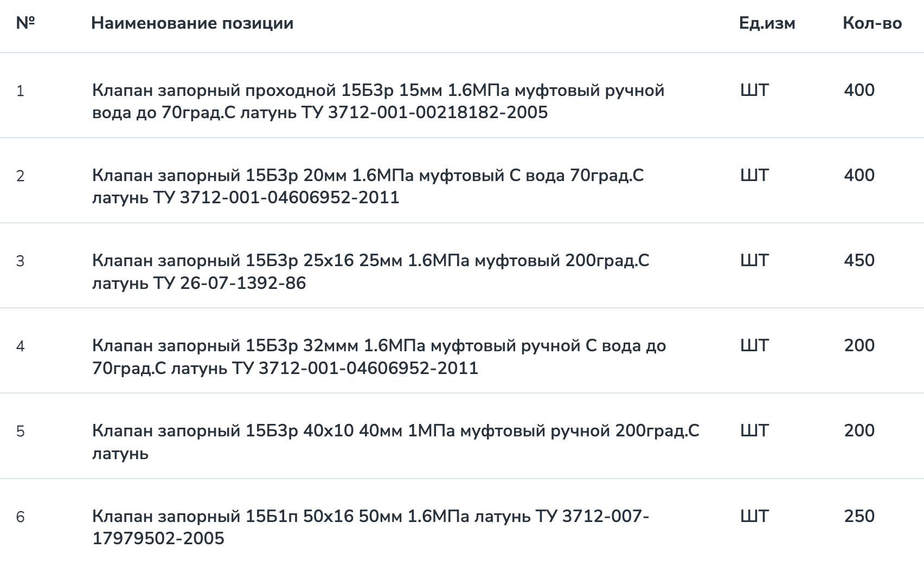Click quantity 450 in row 3
The width and height of the screenshot is (924, 567).
tap(859, 261)
